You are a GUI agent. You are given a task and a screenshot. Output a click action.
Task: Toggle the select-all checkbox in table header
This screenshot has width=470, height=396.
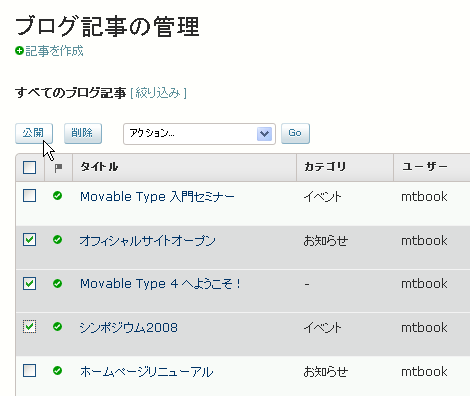point(30,167)
